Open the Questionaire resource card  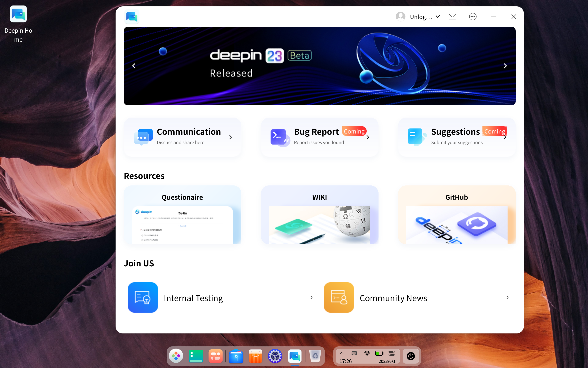[x=183, y=215]
